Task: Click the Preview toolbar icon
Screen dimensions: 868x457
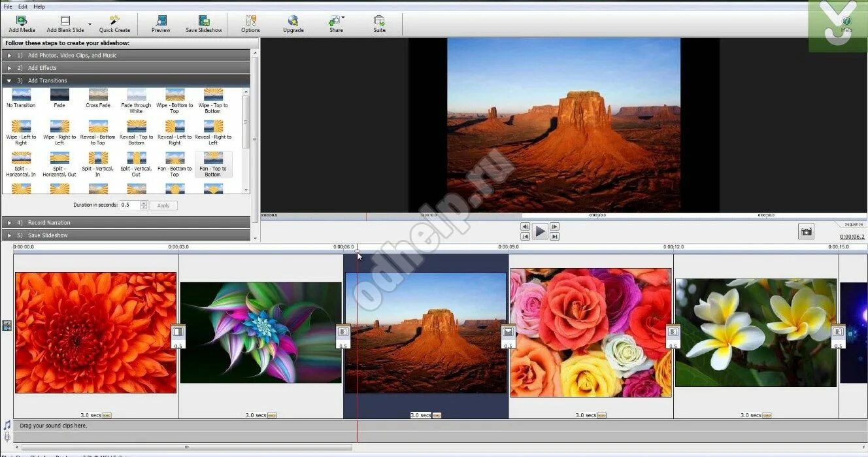Action: click(161, 24)
